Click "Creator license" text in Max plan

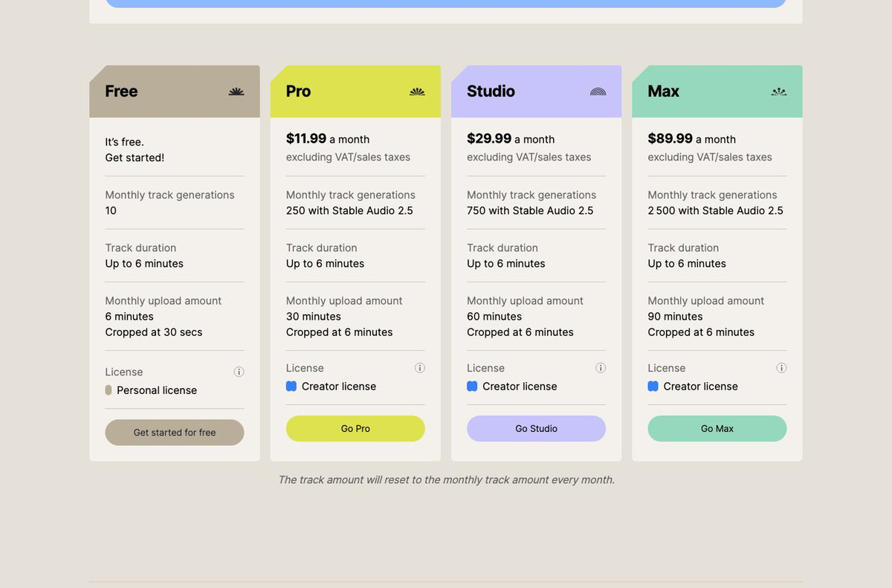700,387
